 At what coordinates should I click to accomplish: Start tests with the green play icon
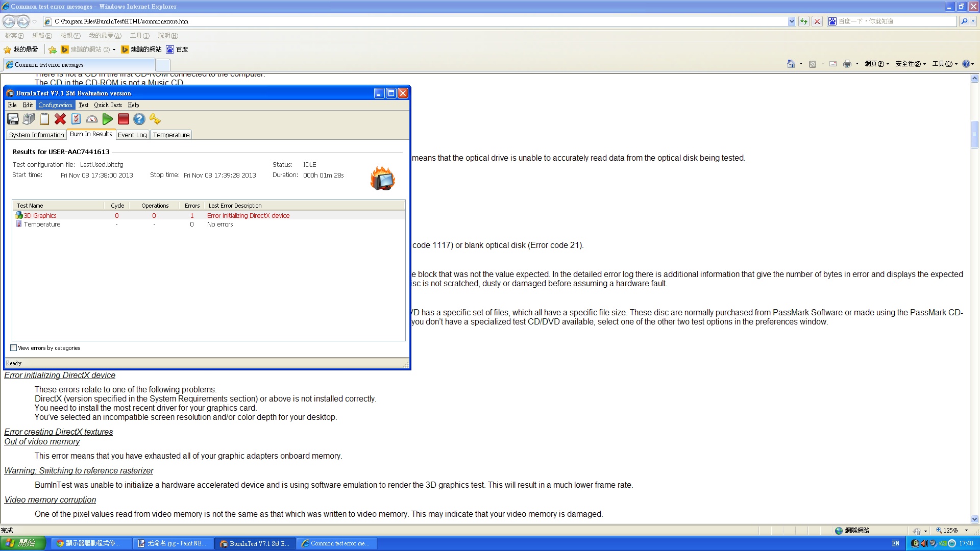[107, 119]
